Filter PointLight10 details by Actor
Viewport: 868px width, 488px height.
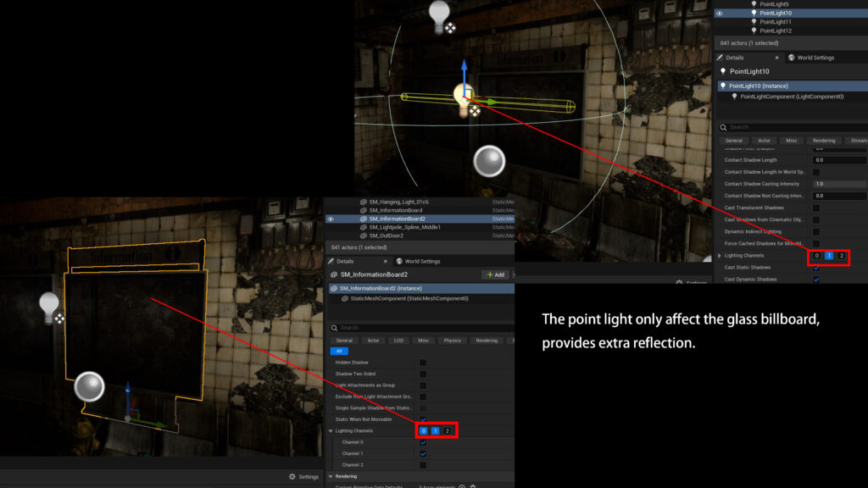coord(764,141)
